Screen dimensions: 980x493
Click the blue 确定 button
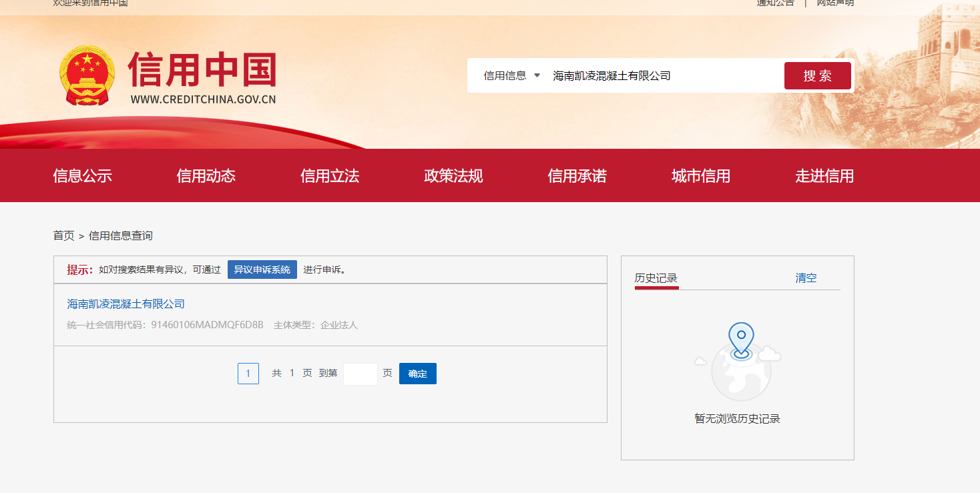[418, 374]
